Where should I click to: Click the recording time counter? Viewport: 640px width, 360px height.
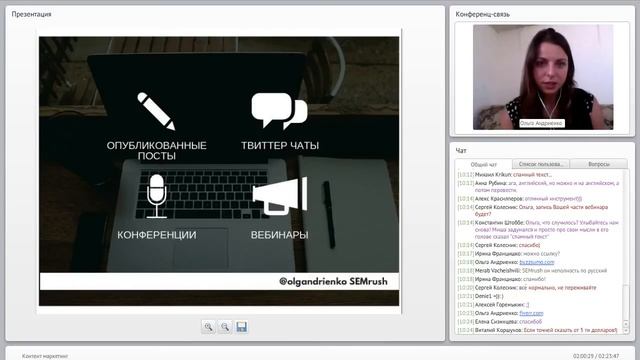pyautogui.click(x=596, y=356)
